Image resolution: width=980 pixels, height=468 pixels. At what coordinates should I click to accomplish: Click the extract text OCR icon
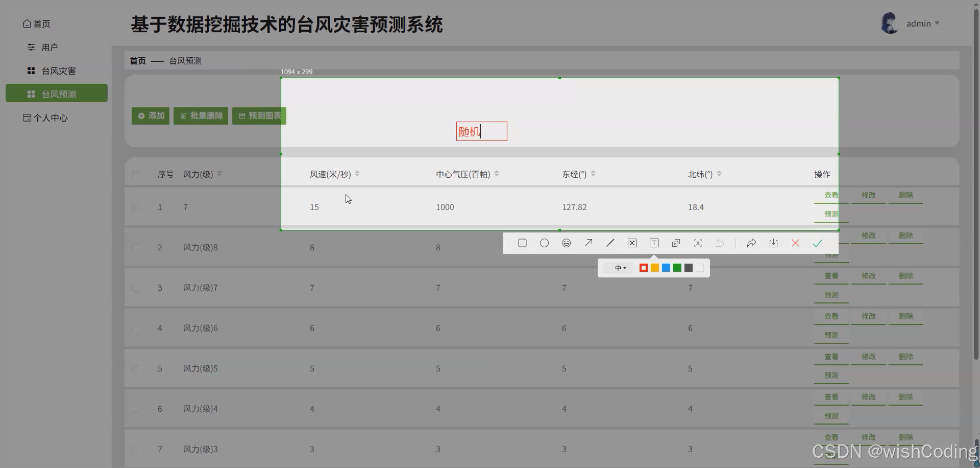(x=698, y=243)
